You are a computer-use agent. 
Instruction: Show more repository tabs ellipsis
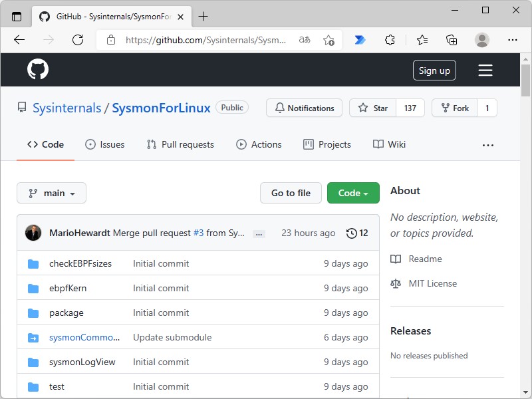tap(488, 145)
